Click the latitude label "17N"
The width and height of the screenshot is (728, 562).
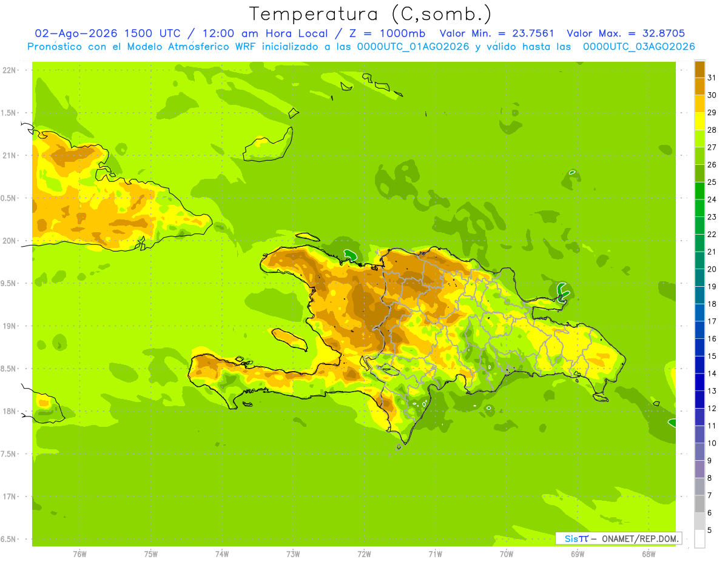pos(9,497)
